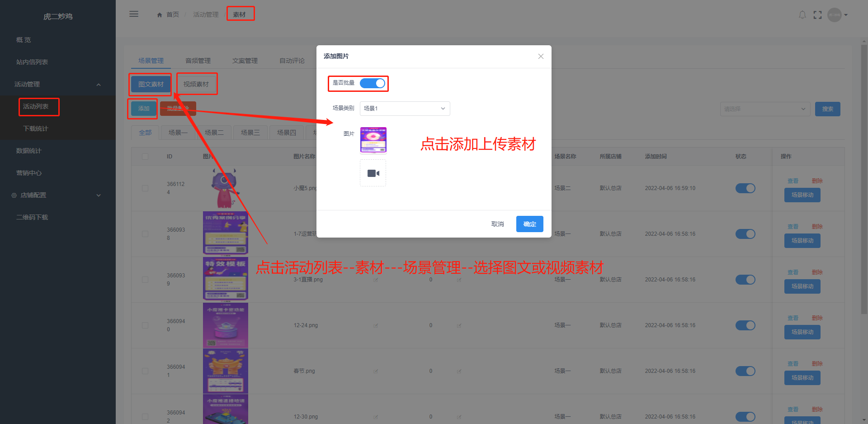Screen dimensions: 868x424
Task: Click edit icon in 12-24.png row
Action: (376, 325)
